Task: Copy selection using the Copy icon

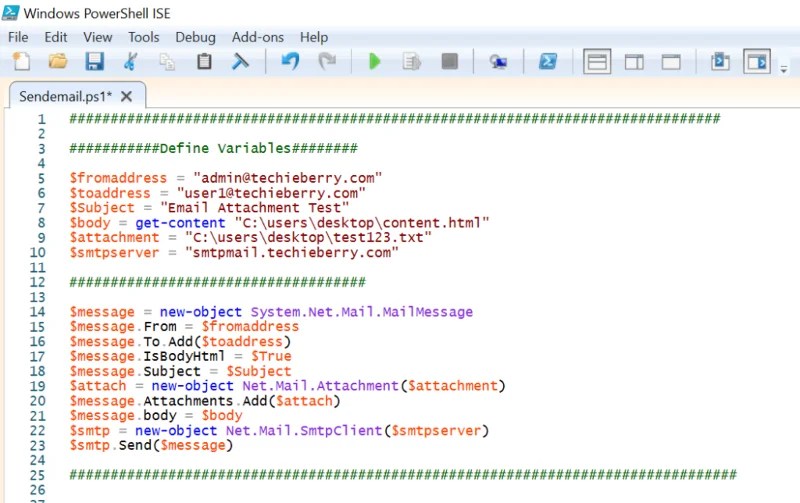Action: tap(167, 62)
